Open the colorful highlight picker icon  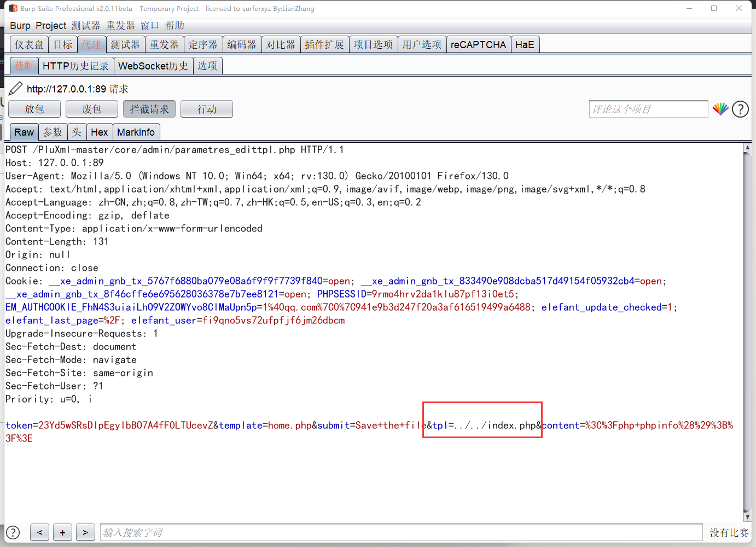click(x=720, y=109)
